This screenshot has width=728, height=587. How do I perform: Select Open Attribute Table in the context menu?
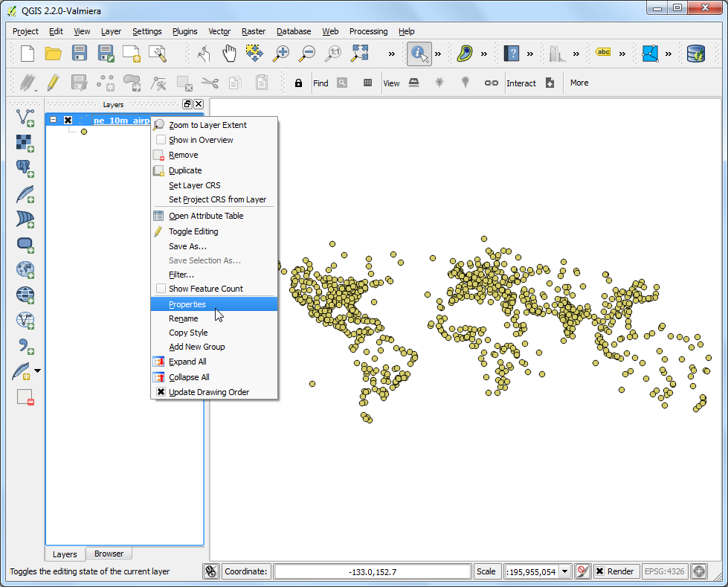pos(214,216)
